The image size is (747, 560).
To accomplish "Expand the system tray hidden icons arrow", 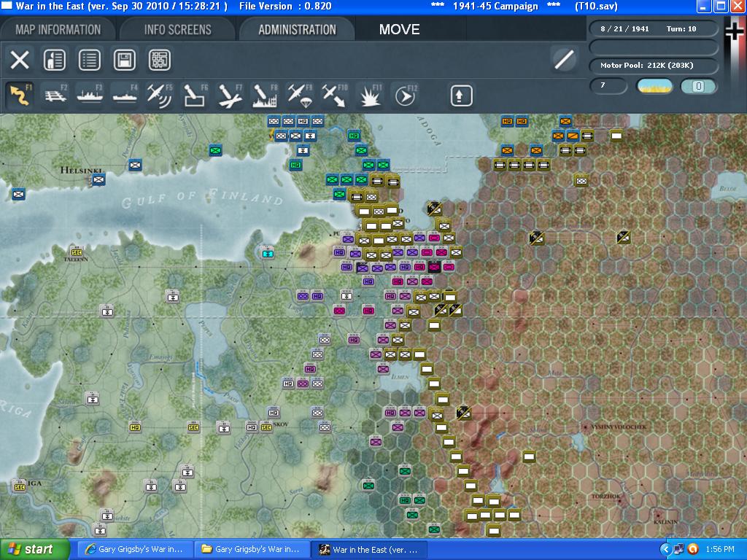I will click(x=665, y=549).
